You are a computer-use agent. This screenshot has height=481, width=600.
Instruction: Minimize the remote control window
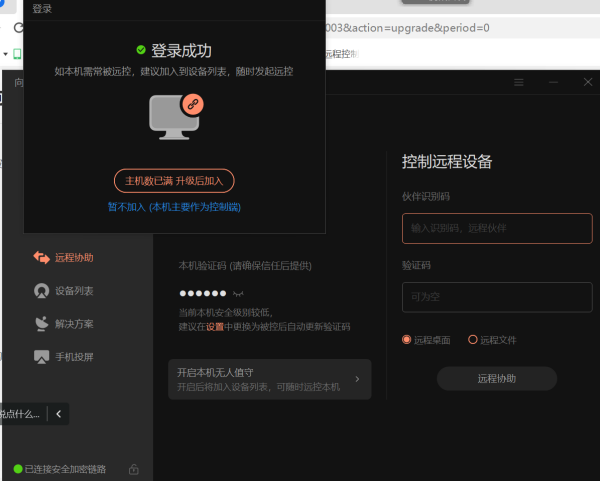pyautogui.click(x=553, y=82)
